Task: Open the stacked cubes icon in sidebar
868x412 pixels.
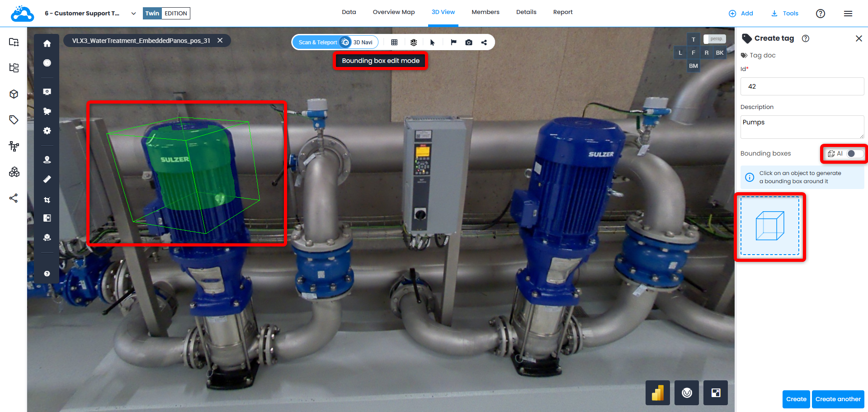Action: 14,172
